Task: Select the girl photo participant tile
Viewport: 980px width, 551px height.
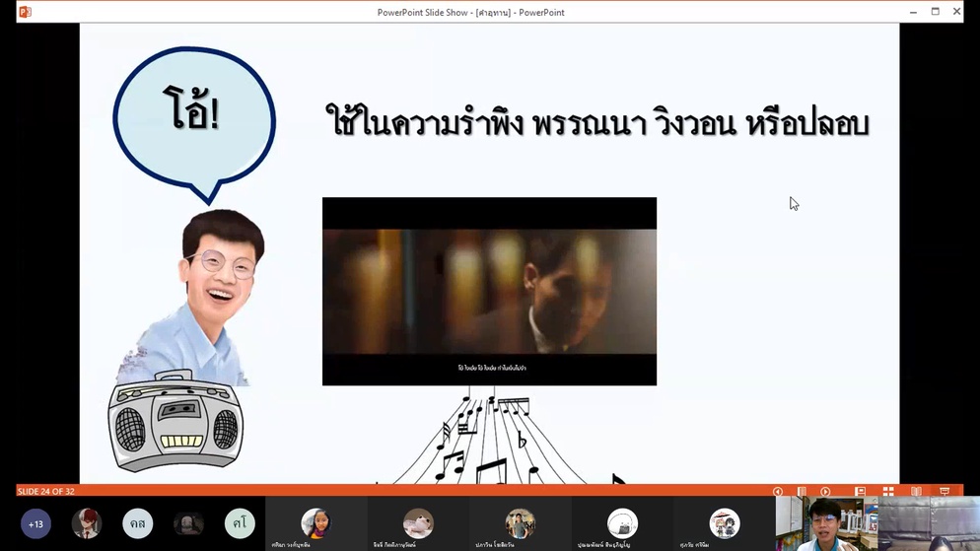Action: (x=316, y=523)
